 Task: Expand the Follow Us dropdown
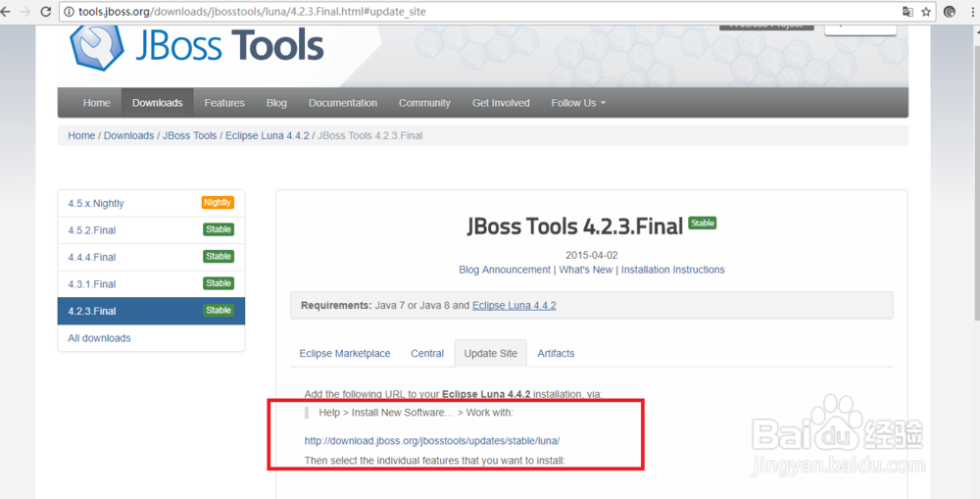click(x=578, y=103)
